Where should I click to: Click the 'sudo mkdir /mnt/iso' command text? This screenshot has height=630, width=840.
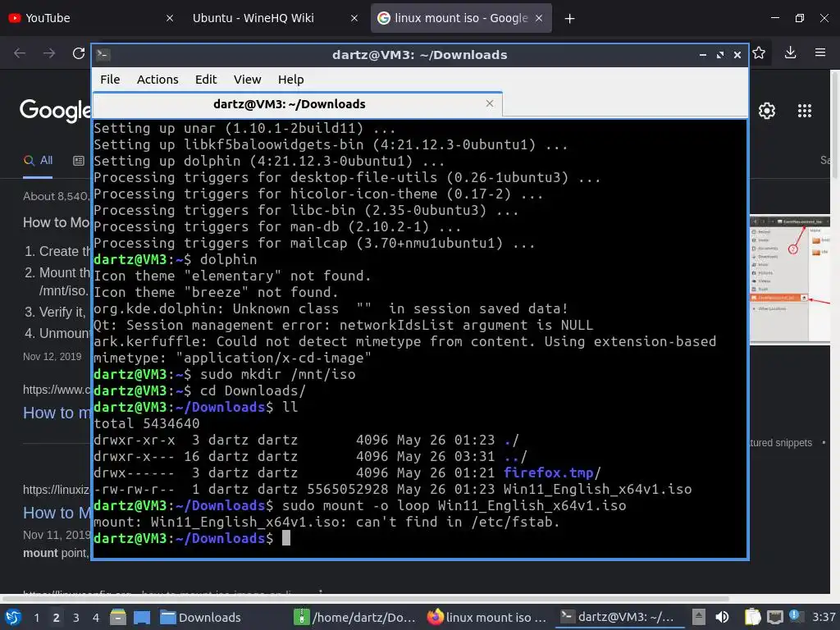(x=277, y=374)
